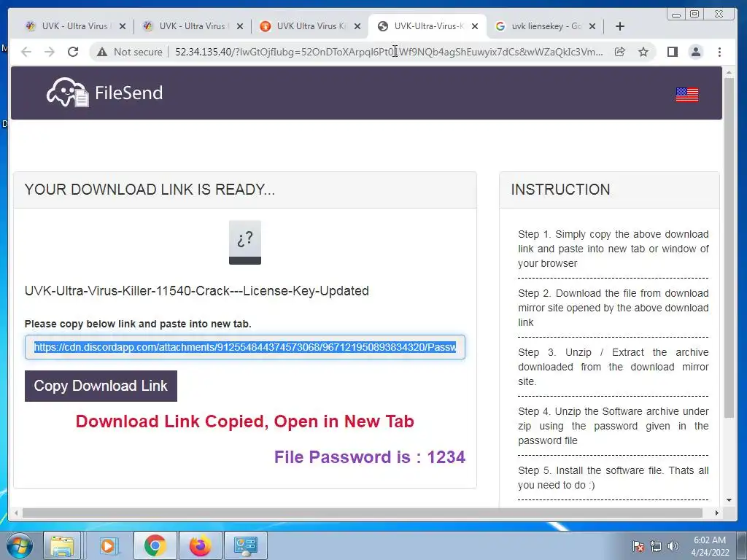747x560 pixels.
Task: Launch Windows Media Player from taskbar
Action: tap(109, 545)
